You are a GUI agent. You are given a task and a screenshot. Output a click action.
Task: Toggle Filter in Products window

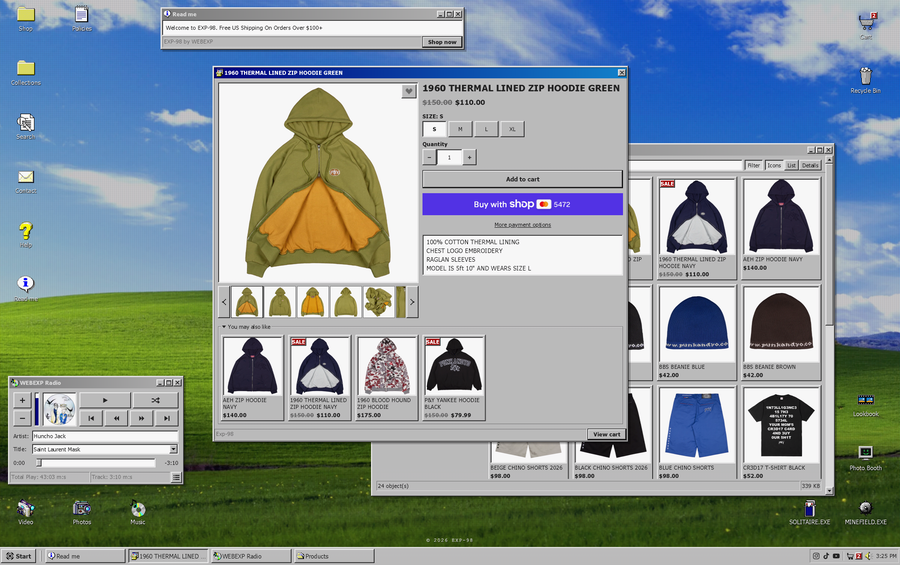click(x=754, y=165)
